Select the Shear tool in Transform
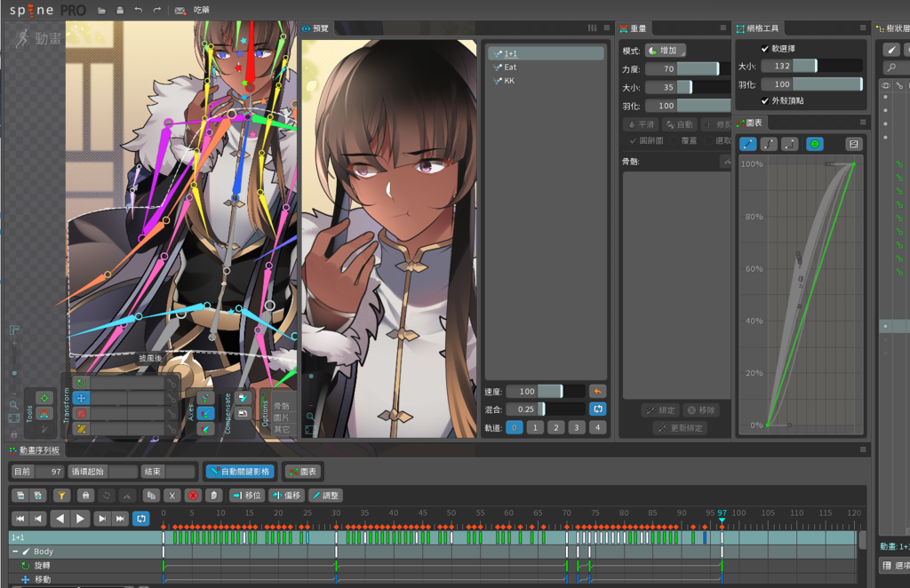 [81, 429]
